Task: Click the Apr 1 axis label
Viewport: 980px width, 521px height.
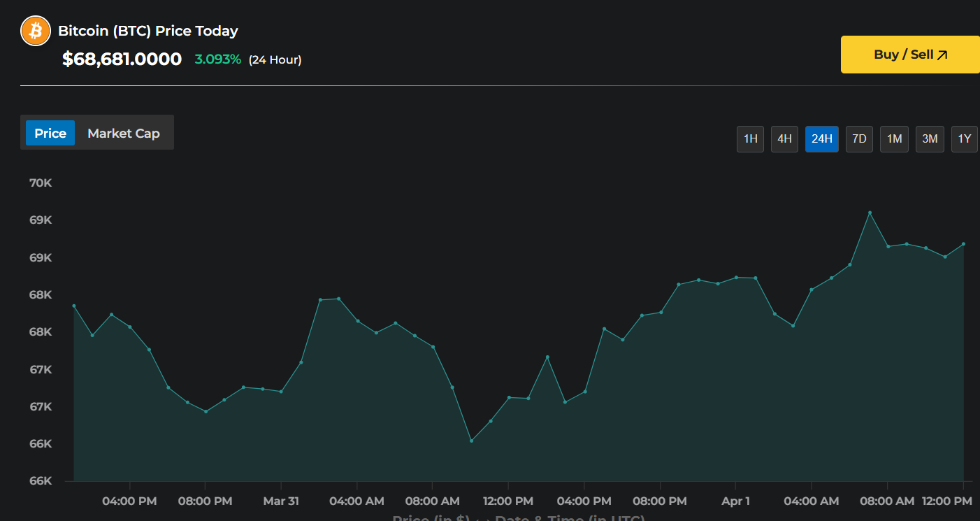Action: click(735, 501)
